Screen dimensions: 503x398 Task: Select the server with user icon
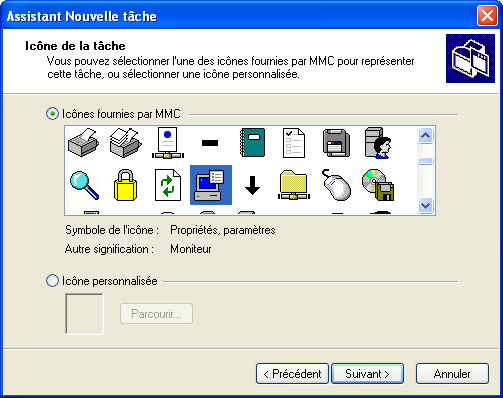[378, 143]
